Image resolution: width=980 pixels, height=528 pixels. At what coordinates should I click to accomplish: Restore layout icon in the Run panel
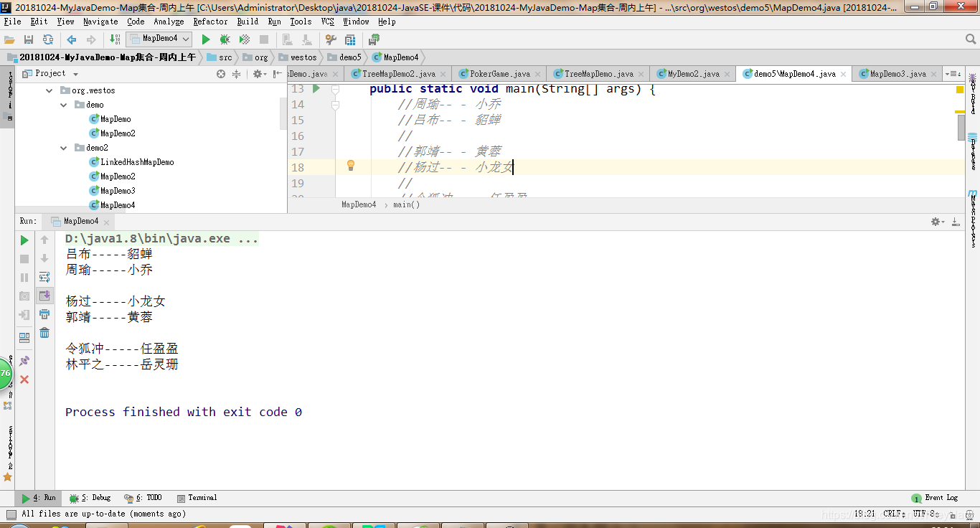click(x=24, y=338)
